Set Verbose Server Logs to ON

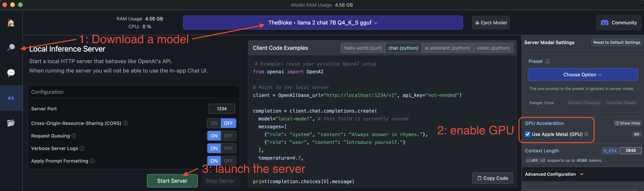click(214, 148)
